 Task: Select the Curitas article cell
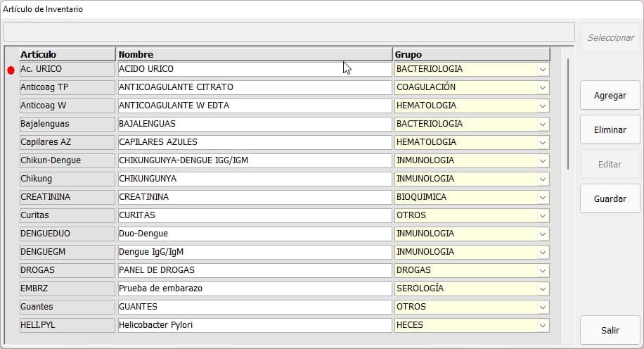coord(67,215)
